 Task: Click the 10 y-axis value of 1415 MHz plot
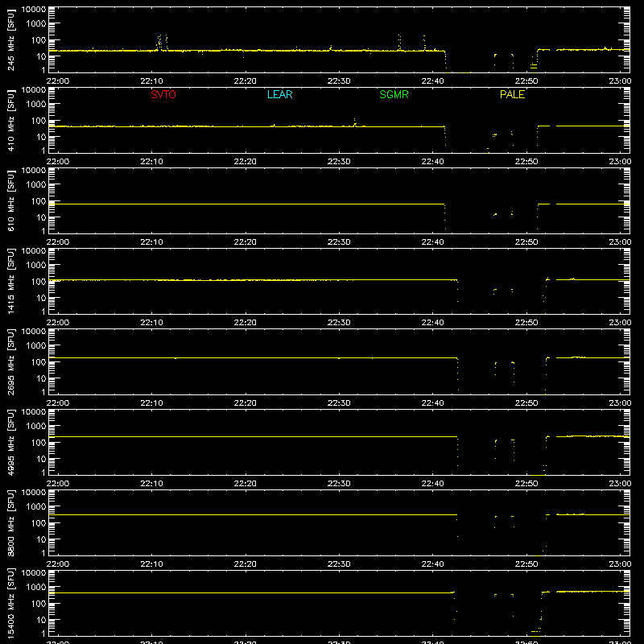pyautogui.click(x=41, y=298)
